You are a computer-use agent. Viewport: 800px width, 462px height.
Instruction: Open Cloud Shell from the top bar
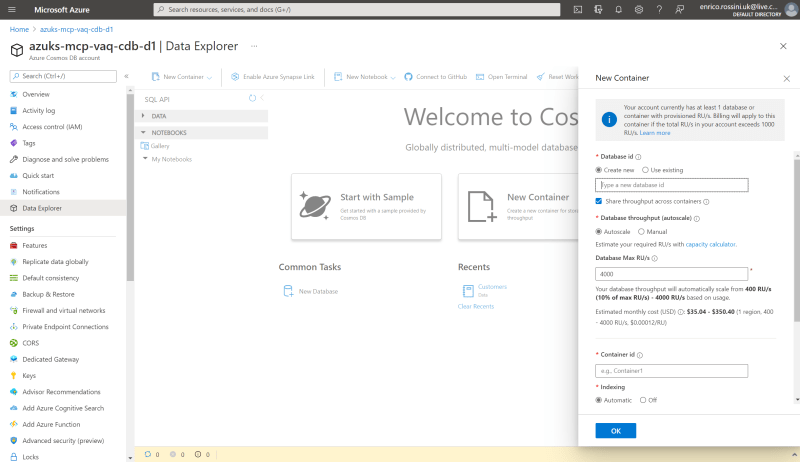click(x=578, y=10)
